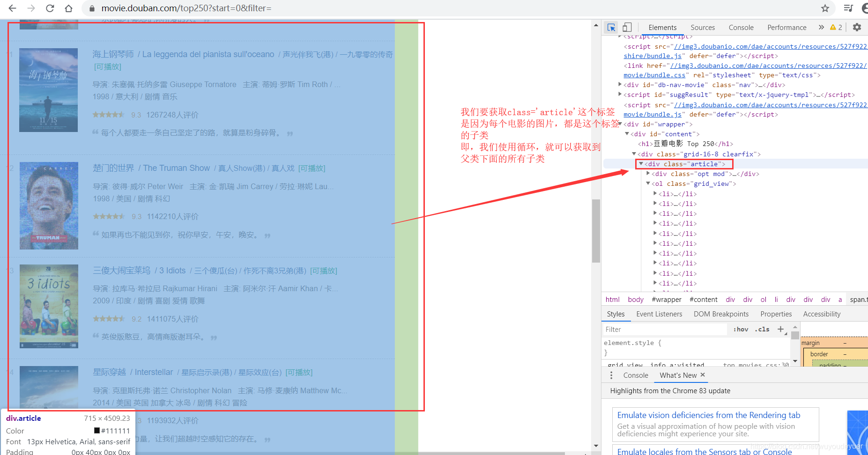868x455 pixels.
Task: Click the 3 Idiots poster thumbnail
Action: [49, 307]
